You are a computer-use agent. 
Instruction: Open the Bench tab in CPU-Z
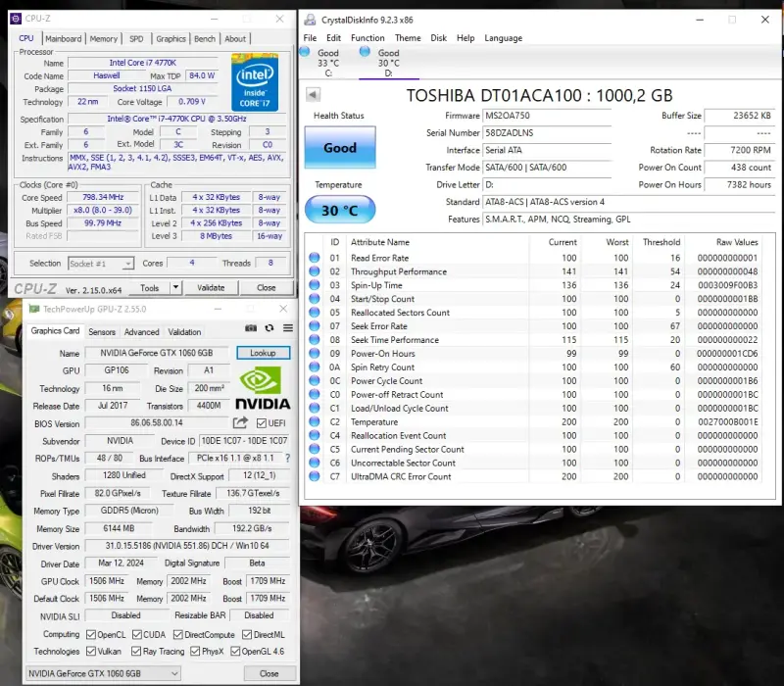pyautogui.click(x=205, y=38)
